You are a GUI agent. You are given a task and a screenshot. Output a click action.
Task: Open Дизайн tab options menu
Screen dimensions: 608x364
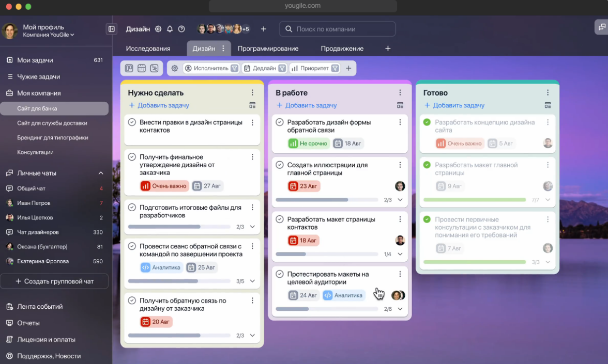[223, 49]
